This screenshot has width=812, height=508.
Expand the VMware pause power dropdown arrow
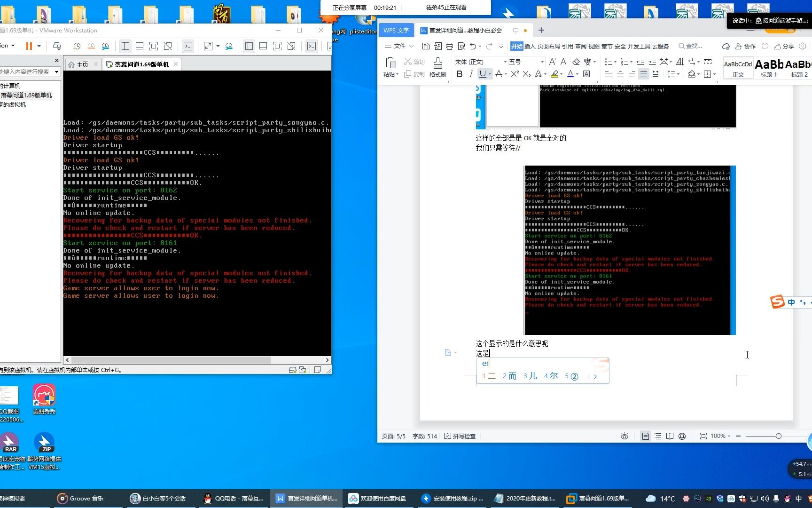pyautogui.click(x=39, y=46)
